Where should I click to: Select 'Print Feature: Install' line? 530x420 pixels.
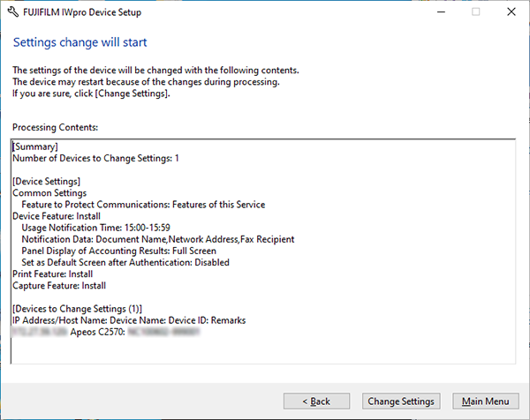52,274
